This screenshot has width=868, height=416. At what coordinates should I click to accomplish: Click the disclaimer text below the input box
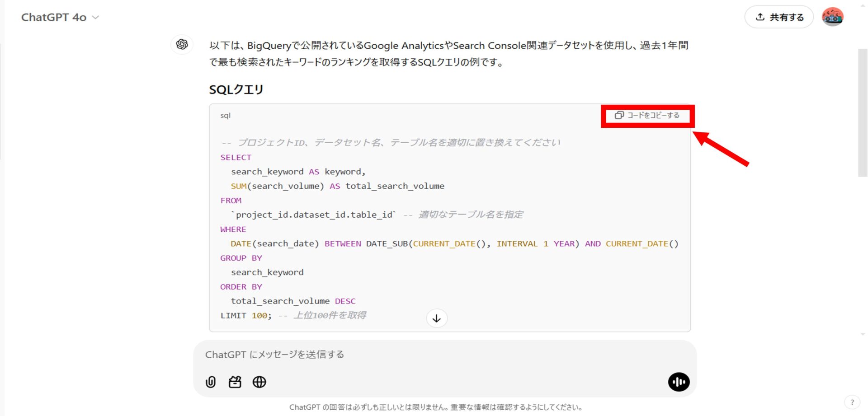436,407
